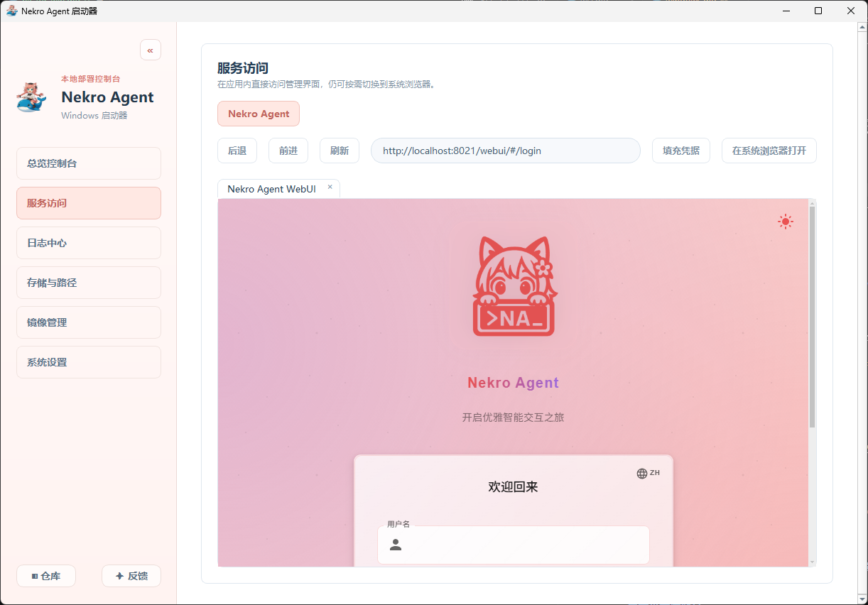
Task: Click the embedded webview vertical scrollbar
Action: pos(812,320)
